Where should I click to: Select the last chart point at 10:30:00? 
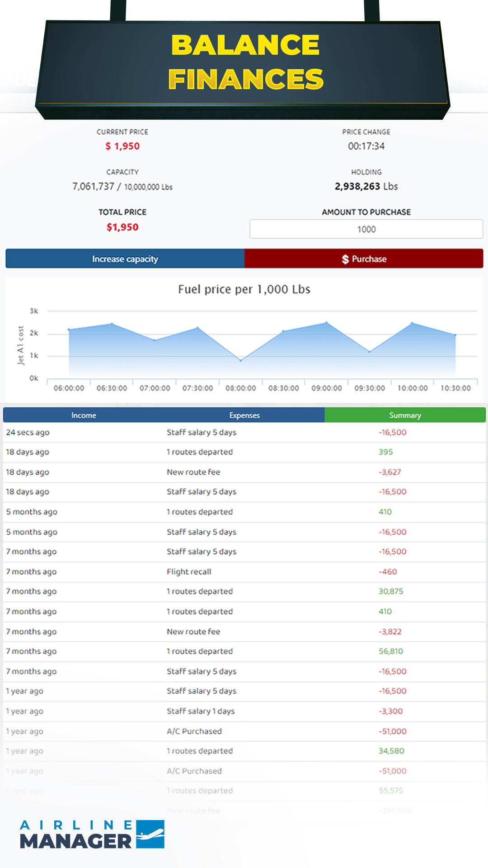pyautogui.click(x=455, y=335)
